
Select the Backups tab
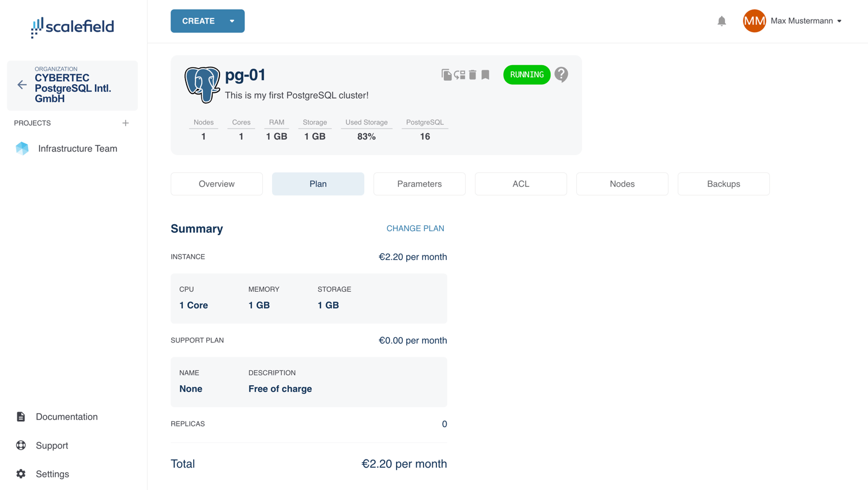[723, 184]
